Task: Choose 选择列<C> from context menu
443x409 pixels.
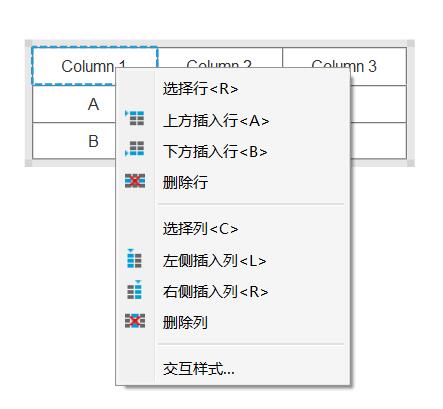Action: point(233,229)
